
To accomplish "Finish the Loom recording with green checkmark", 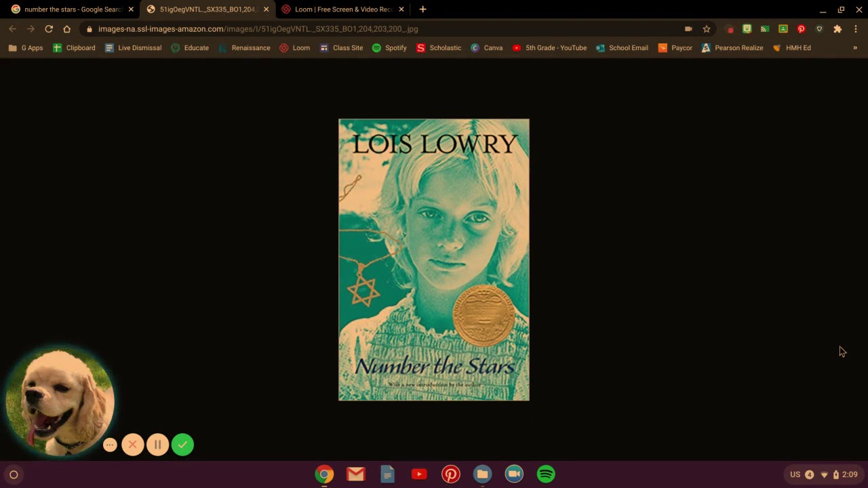I will pyautogui.click(x=182, y=445).
